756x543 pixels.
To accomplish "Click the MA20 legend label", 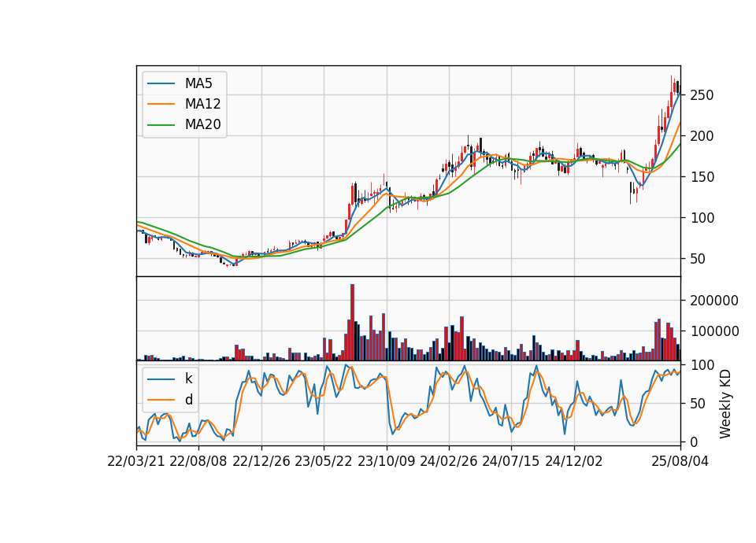I will (202, 124).
